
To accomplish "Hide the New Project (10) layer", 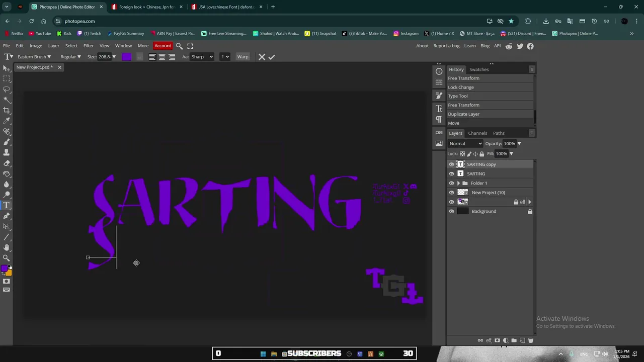I will [x=451, y=193].
